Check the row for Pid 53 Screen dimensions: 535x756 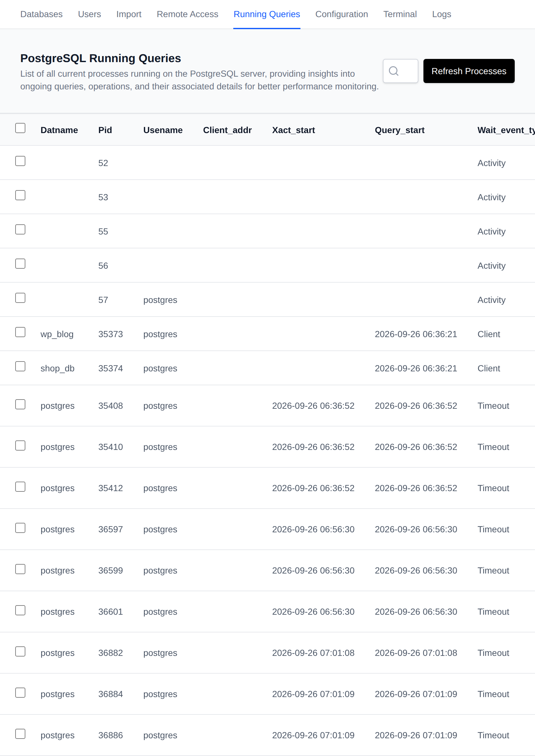point(20,195)
